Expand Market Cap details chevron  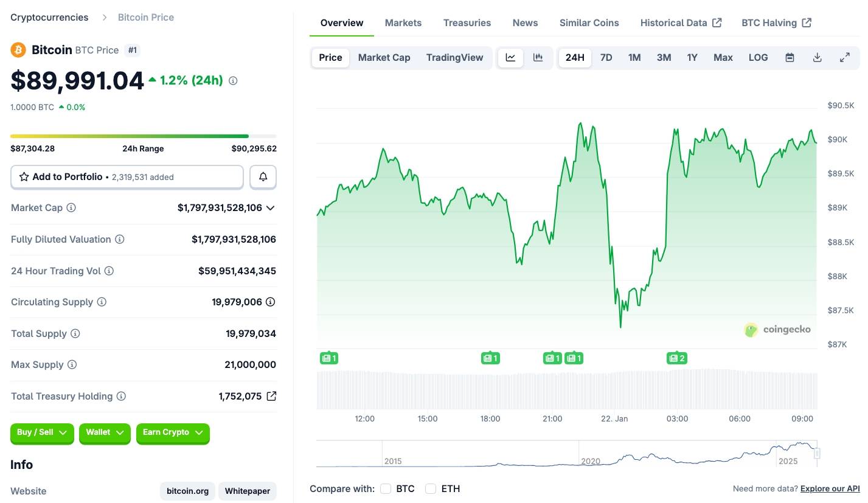pyautogui.click(x=271, y=208)
